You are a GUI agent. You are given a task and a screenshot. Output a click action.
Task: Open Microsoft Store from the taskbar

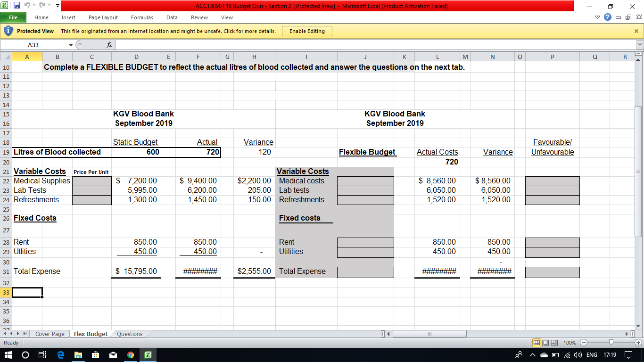[95, 355]
